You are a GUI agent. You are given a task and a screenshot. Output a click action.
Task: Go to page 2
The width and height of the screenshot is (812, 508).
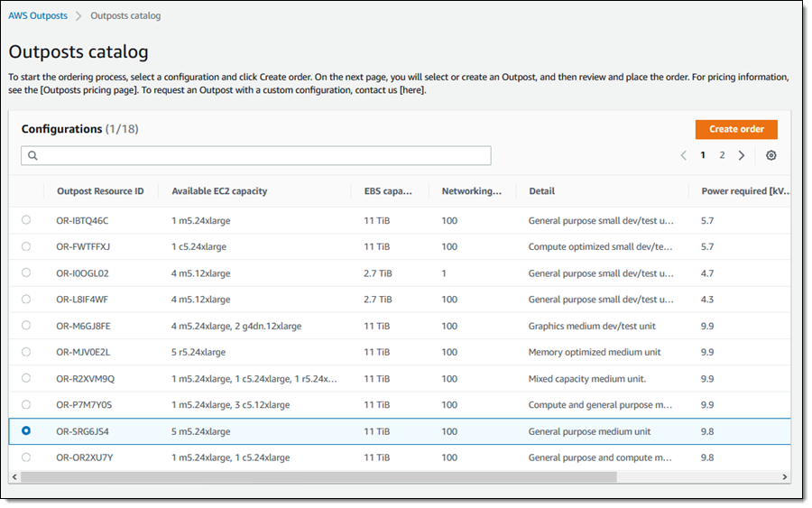[722, 155]
